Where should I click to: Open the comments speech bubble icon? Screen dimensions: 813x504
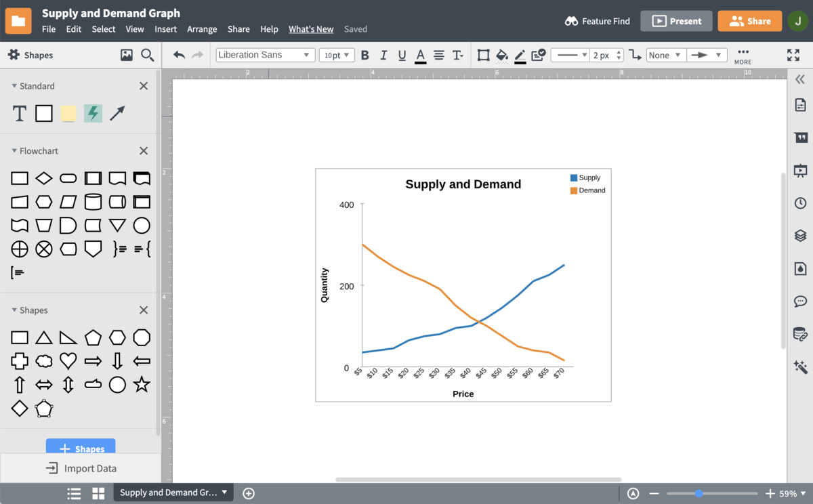(800, 301)
